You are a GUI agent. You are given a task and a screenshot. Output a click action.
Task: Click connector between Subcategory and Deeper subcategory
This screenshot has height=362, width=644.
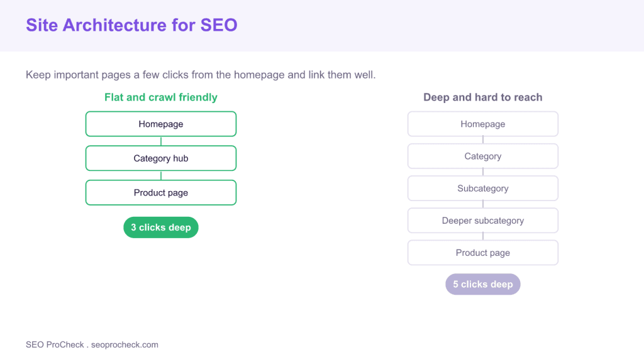(x=483, y=204)
